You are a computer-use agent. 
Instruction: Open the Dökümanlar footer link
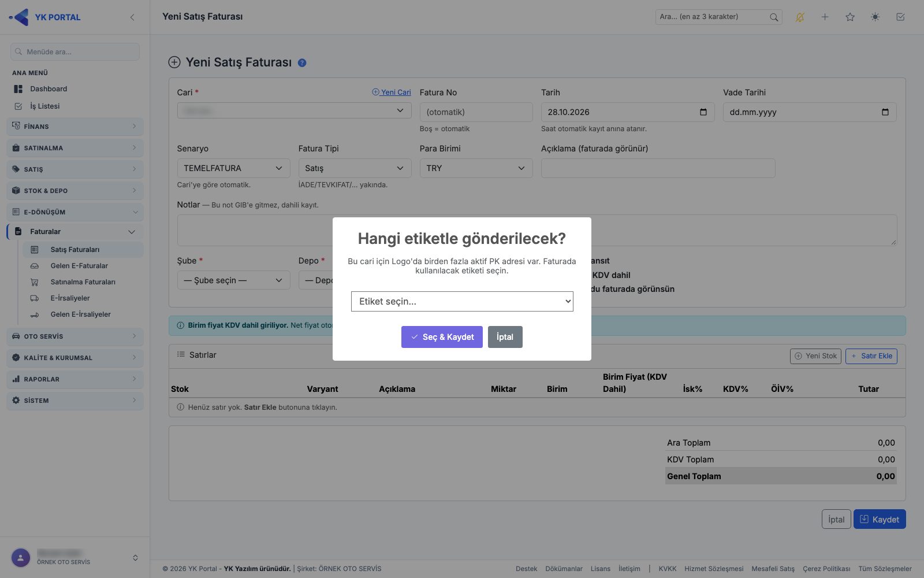564,569
